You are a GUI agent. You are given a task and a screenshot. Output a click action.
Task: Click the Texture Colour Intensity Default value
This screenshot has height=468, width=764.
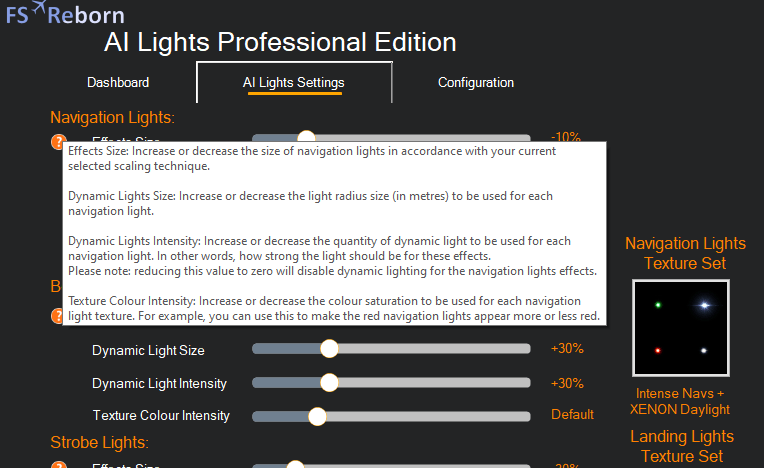tap(572, 415)
